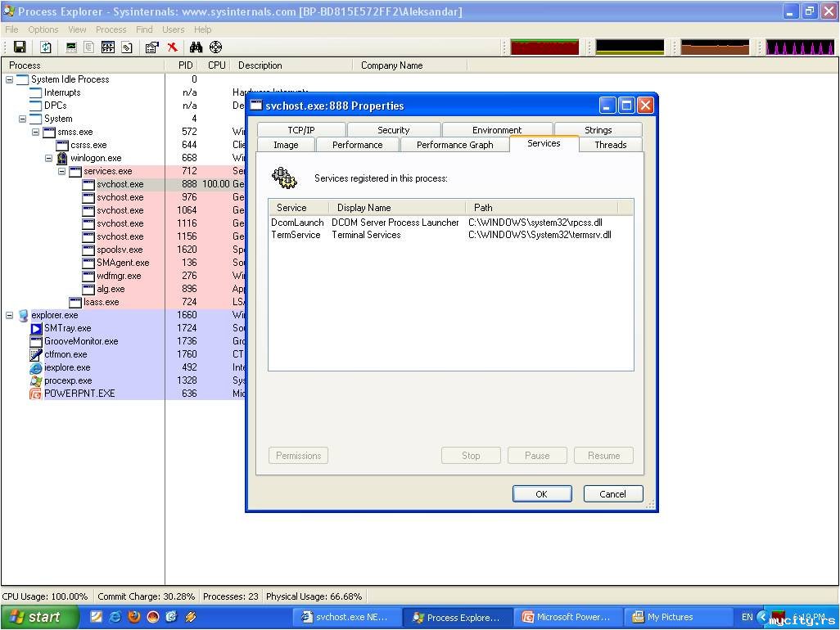
Task: Switch to the Performance Graph tab
Action: pyautogui.click(x=455, y=145)
